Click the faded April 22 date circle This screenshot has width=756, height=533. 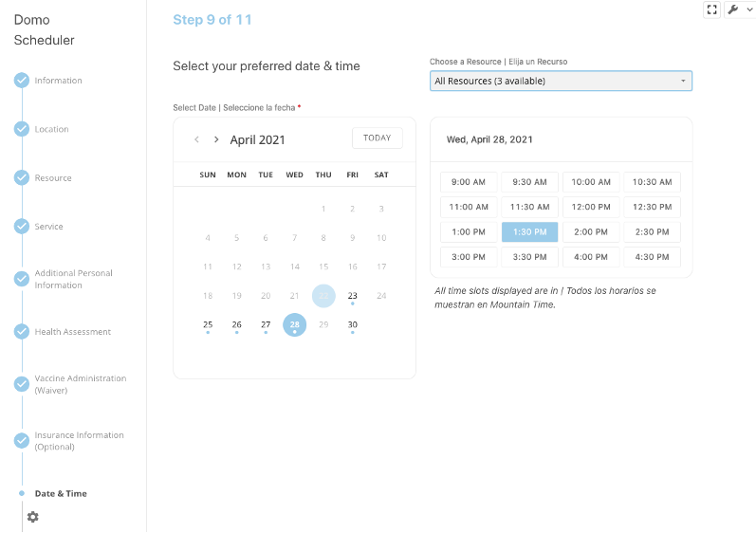click(x=323, y=296)
